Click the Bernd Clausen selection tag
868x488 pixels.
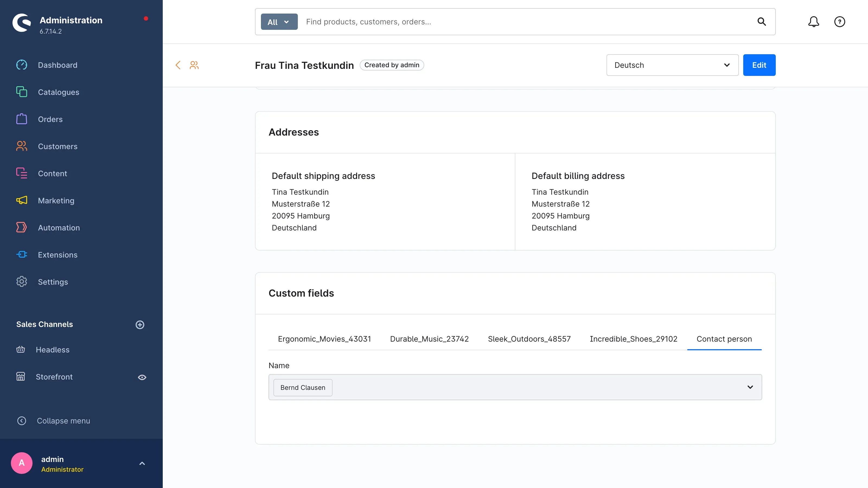(x=303, y=387)
